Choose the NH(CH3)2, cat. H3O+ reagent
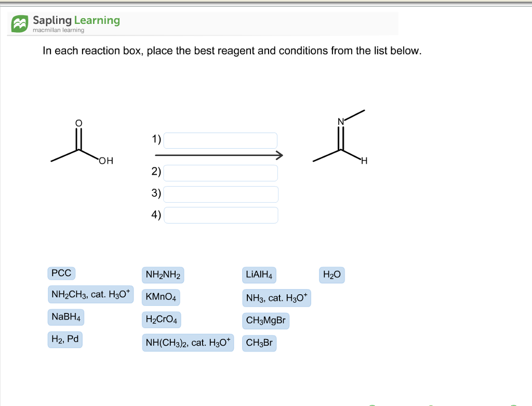This screenshot has width=532, height=406. click(x=188, y=342)
